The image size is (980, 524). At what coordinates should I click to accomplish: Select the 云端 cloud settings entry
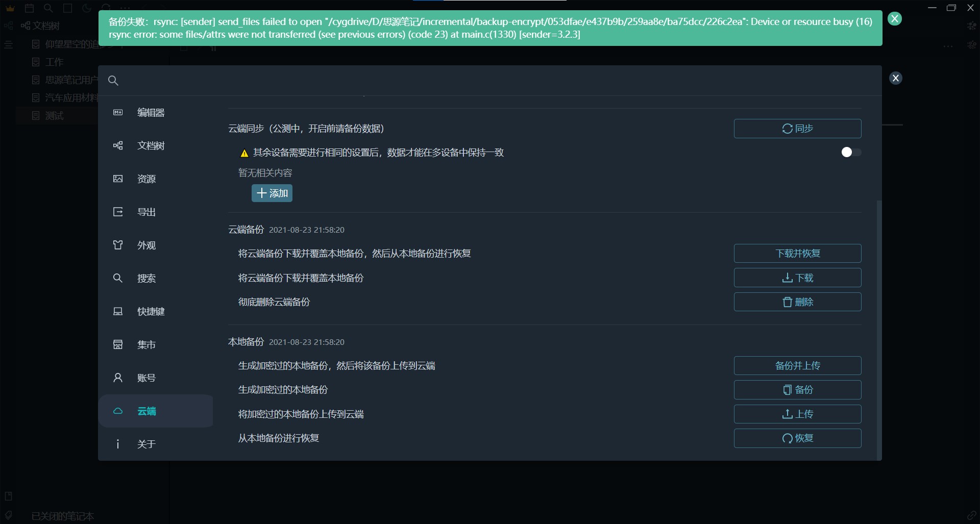pyautogui.click(x=147, y=411)
